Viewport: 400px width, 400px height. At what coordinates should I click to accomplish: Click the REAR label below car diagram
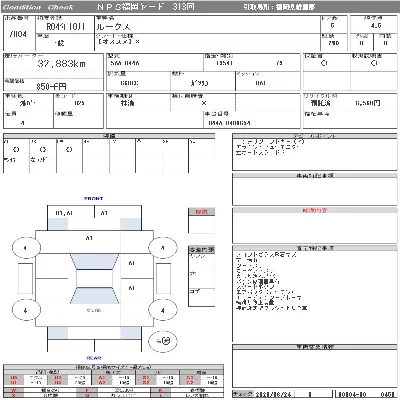94,358
